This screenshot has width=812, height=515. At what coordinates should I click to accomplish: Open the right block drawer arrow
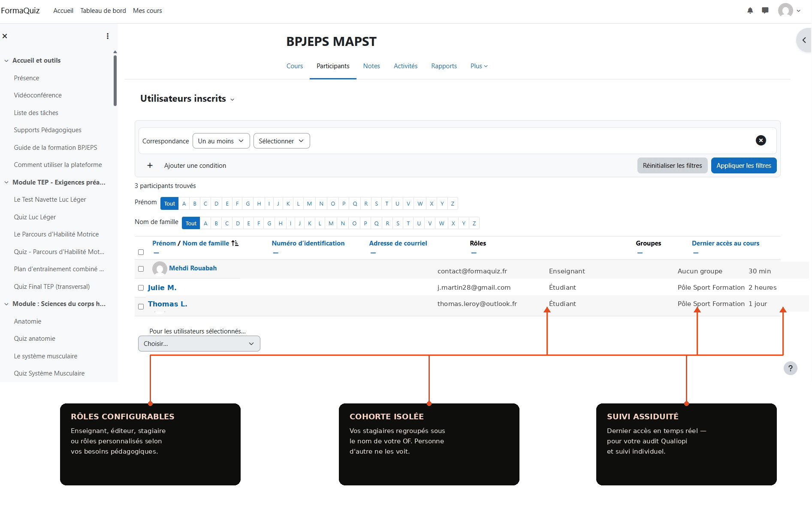tap(804, 40)
